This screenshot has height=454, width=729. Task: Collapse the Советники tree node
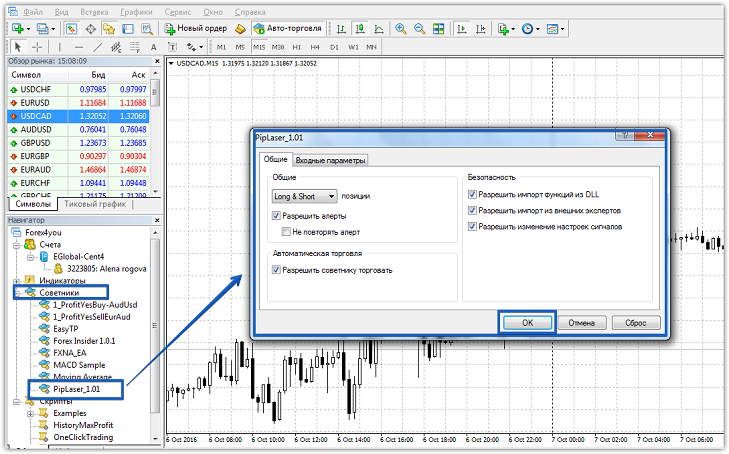click(x=18, y=293)
